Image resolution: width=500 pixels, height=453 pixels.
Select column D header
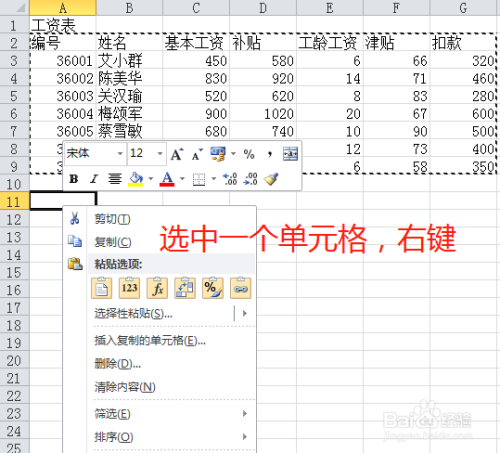[263, 8]
